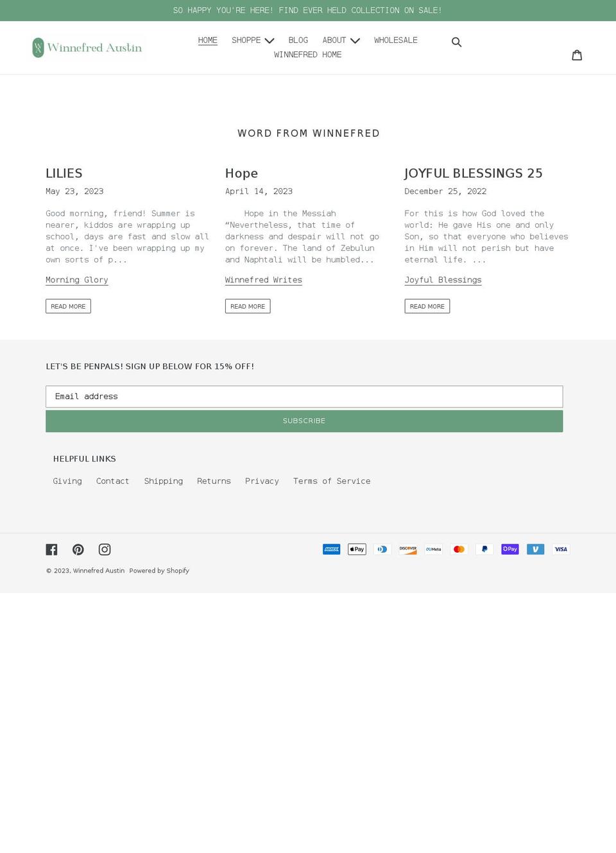The width and height of the screenshot is (616, 853).
Task: Open the search magnifier icon
Action: [x=456, y=42]
